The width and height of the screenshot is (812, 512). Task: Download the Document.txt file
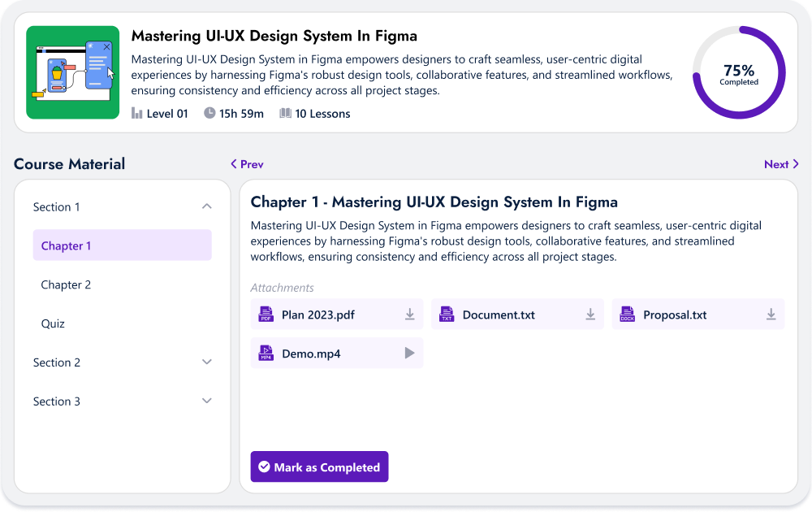click(x=590, y=315)
